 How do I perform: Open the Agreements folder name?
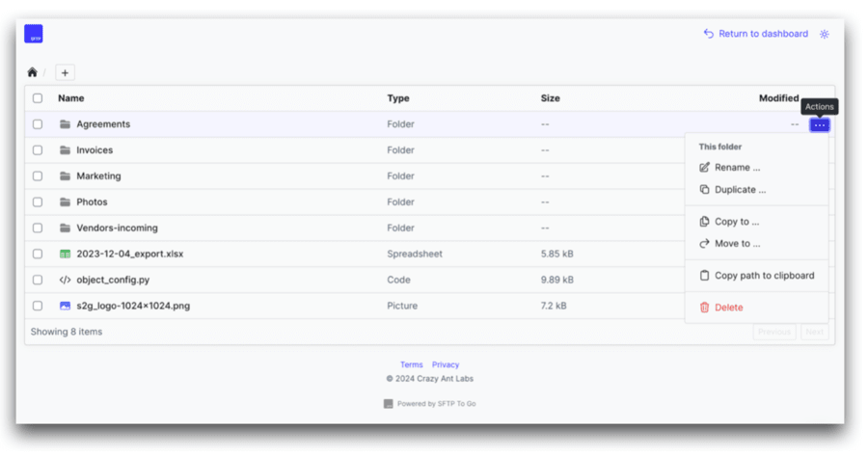click(103, 124)
